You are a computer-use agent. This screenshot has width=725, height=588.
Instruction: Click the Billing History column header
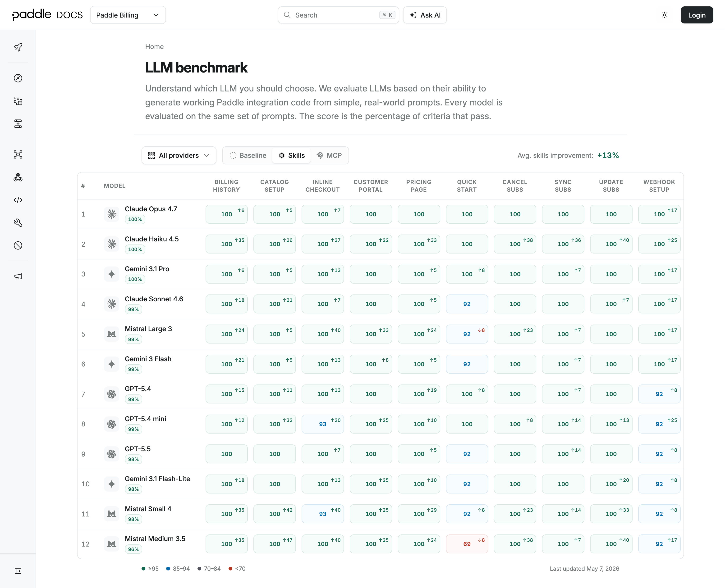(x=226, y=185)
